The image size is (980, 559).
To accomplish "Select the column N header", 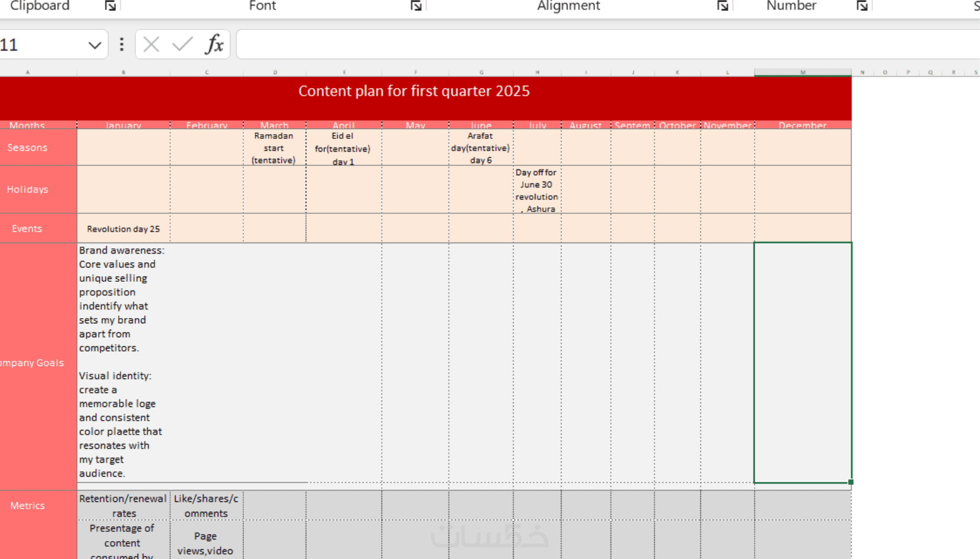I will (862, 72).
